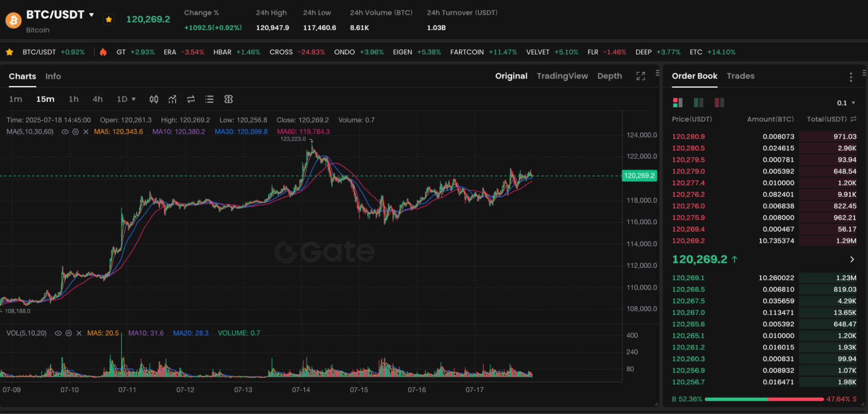Switch to the Charts tab
This screenshot has height=414, width=868.
[23, 76]
